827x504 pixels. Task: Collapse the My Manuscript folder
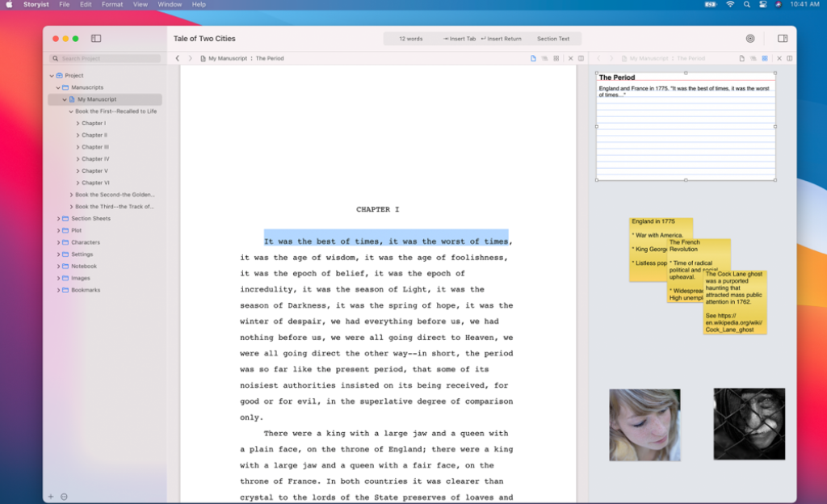coord(65,99)
